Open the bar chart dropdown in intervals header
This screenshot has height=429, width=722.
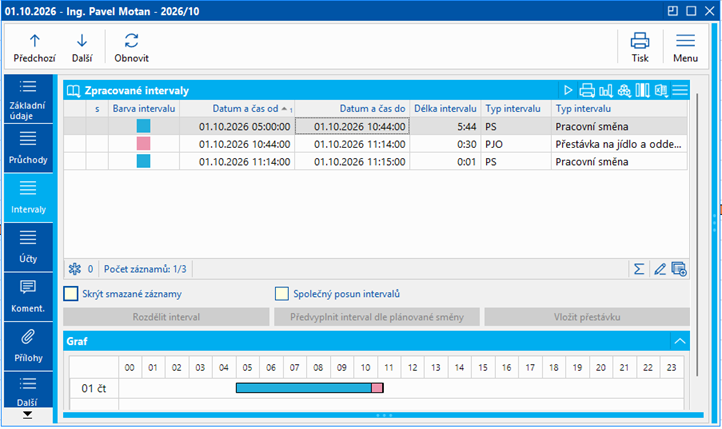(606, 90)
